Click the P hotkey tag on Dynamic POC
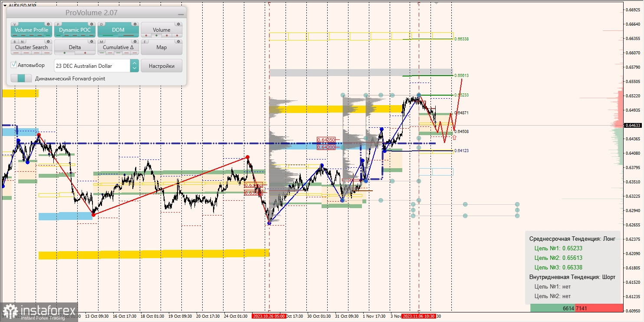Screen dimensions: 644x322 pos(58,24)
